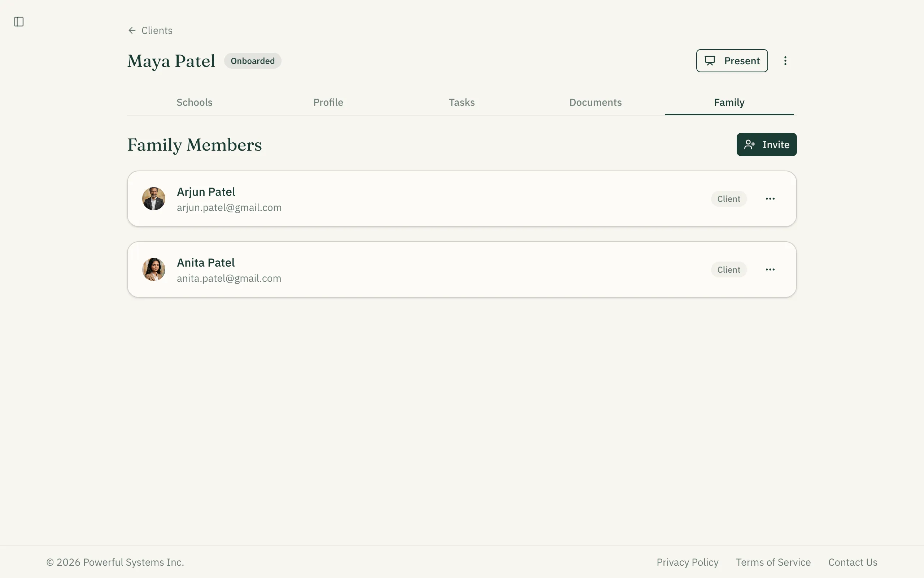
Task: Select the name Anita Patel
Action: 206,263
